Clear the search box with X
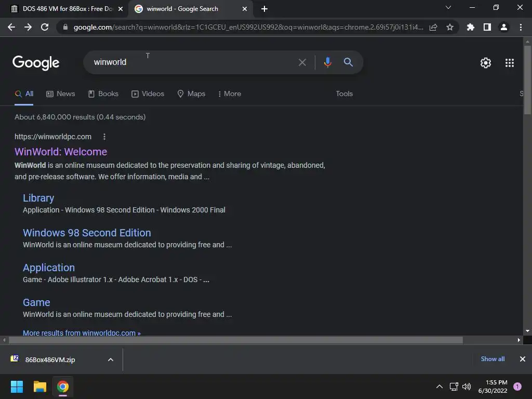The width and height of the screenshot is (532, 399). 302,62
